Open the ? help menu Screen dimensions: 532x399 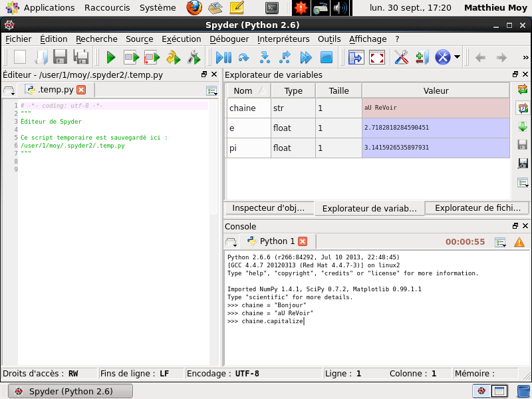click(x=397, y=39)
